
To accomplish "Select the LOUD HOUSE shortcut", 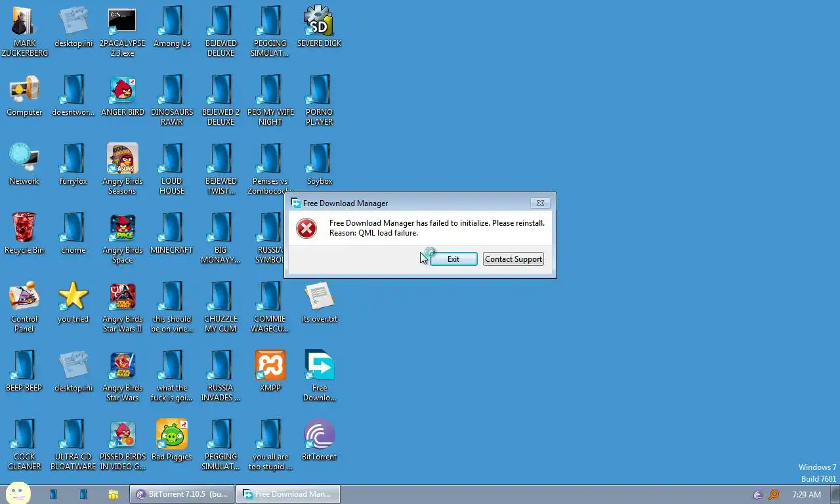I will click(172, 169).
